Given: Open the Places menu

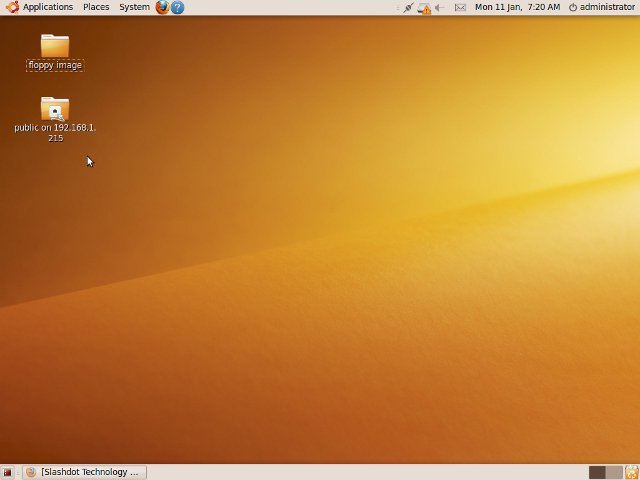Looking at the screenshot, I should click(96, 7).
